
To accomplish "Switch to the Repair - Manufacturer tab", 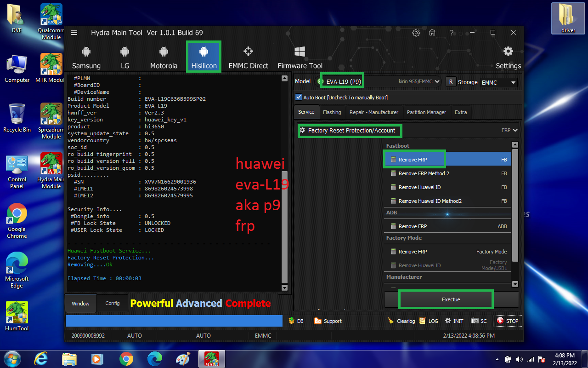I will (x=374, y=112).
